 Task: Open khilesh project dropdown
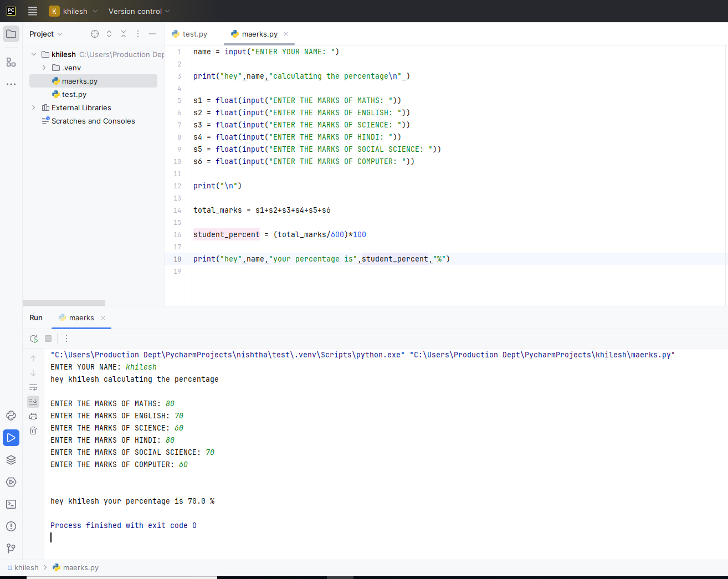[x=74, y=11]
